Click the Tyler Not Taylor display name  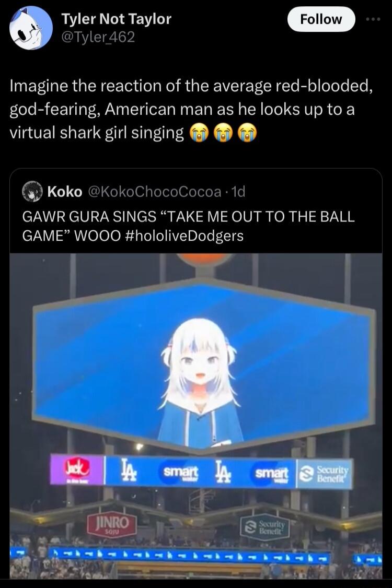point(116,18)
